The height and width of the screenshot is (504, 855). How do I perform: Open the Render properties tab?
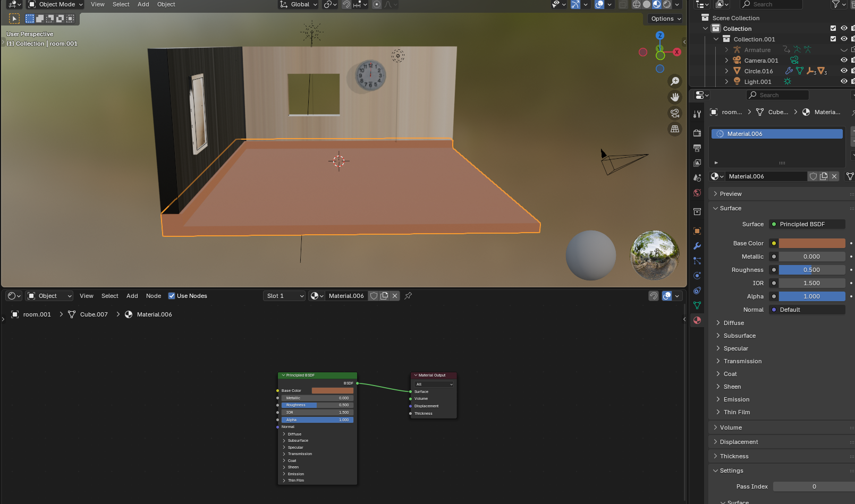tap(697, 133)
